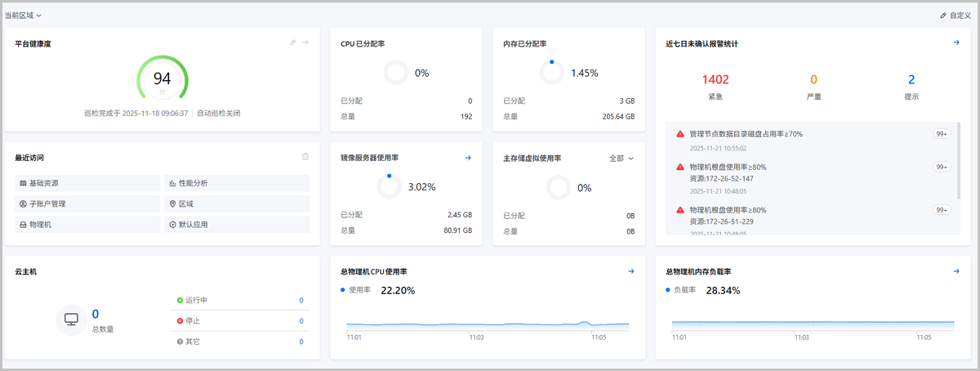Click the edit pencil icon on 平台健康度 card
Screen dimensions: 980x371
[293, 42]
